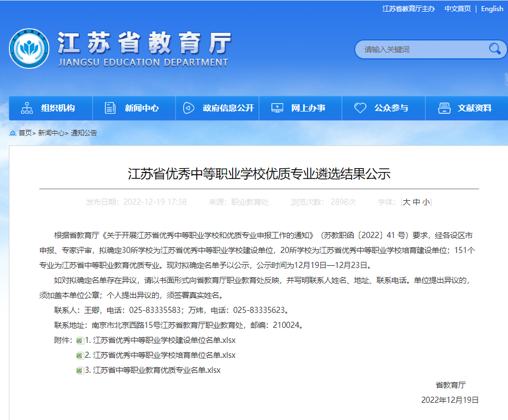Click the source text 职业教育处
508x420 pixels.
coord(250,202)
